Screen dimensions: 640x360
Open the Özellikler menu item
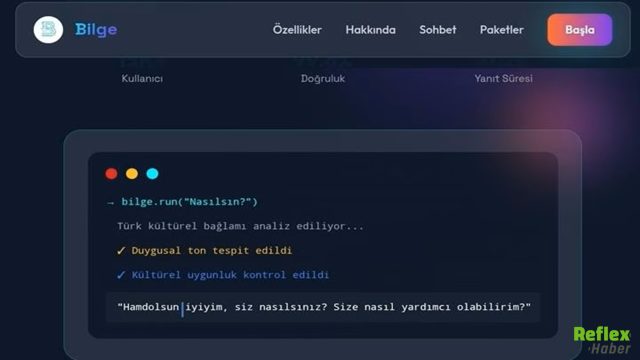pos(297,30)
